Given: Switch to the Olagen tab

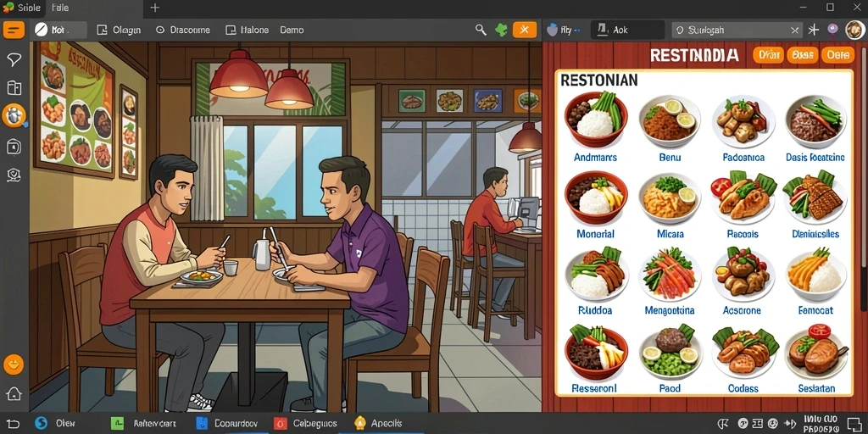Looking at the screenshot, I should click(119, 30).
